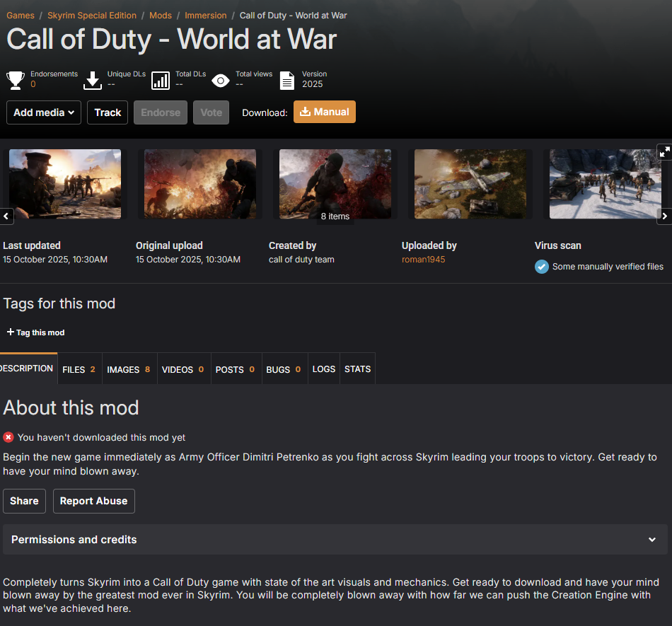Click 'You haven't downloaded this mod yet'
Screen dimensions: 672x626
[x=102, y=437]
